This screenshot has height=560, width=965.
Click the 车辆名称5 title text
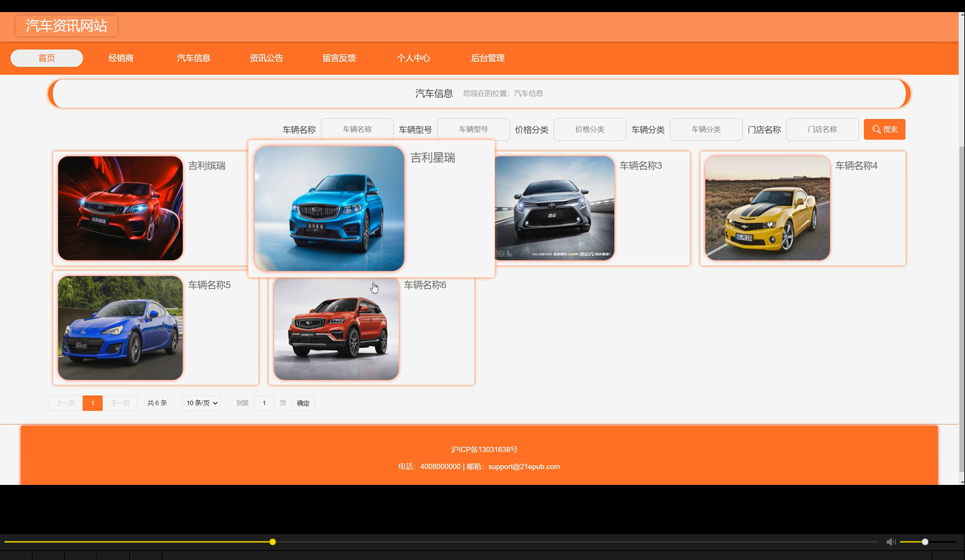click(209, 285)
